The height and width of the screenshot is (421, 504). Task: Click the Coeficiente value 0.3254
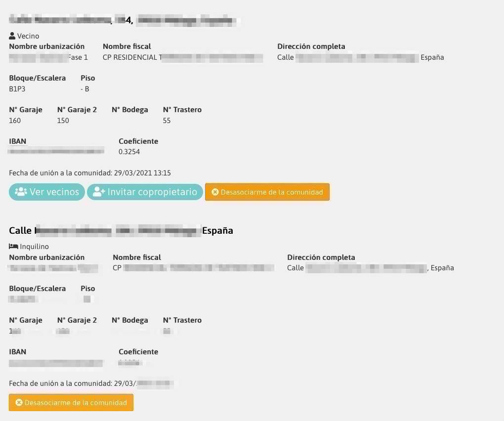point(129,152)
